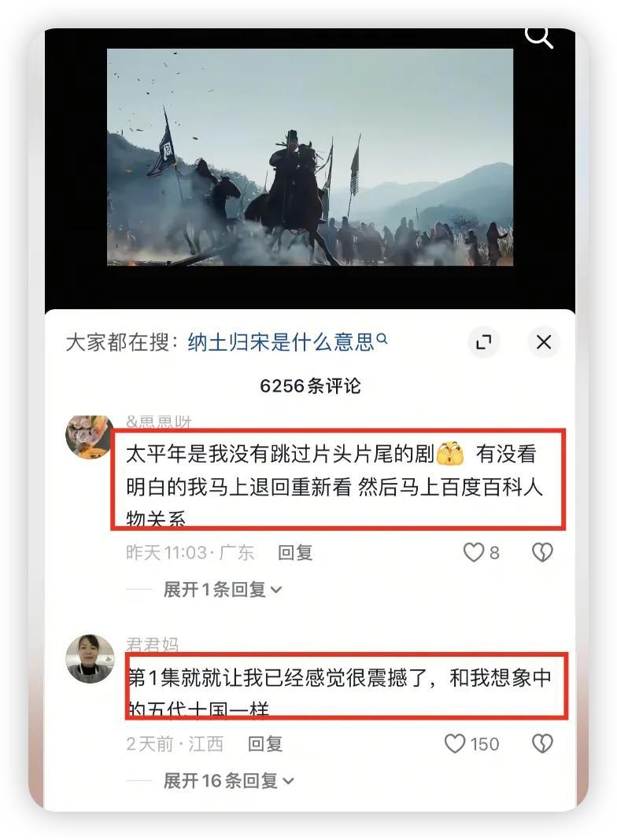This screenshot has height=840, width=617.
Task: Dislike the Guangdong comment with broken heart
Action: point(542,552)
